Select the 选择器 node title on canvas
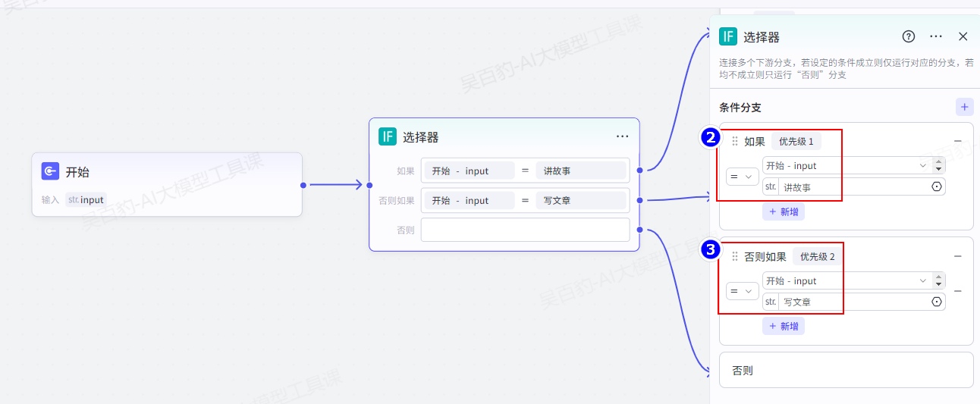Image resolution: width=980 pixels, height=404 pixels. click(x=421, y=137)
